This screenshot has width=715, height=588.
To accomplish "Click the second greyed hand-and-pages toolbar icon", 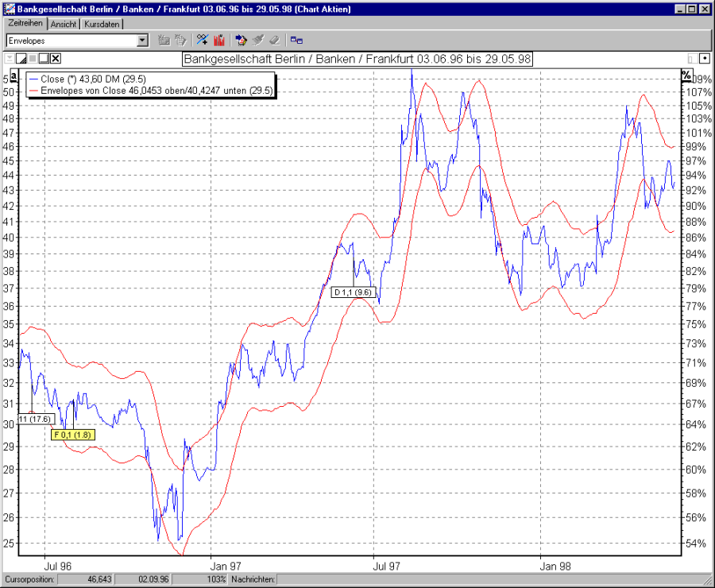I will point(180,40).
